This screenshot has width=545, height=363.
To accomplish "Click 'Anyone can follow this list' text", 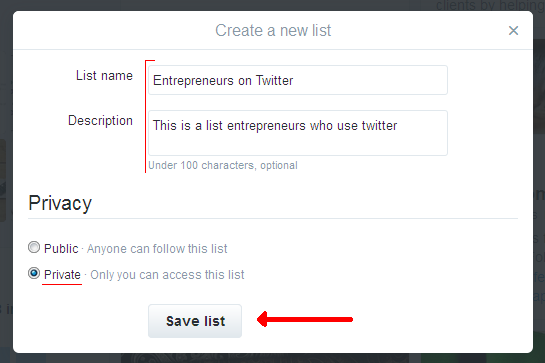I will [x=157, y=249].
